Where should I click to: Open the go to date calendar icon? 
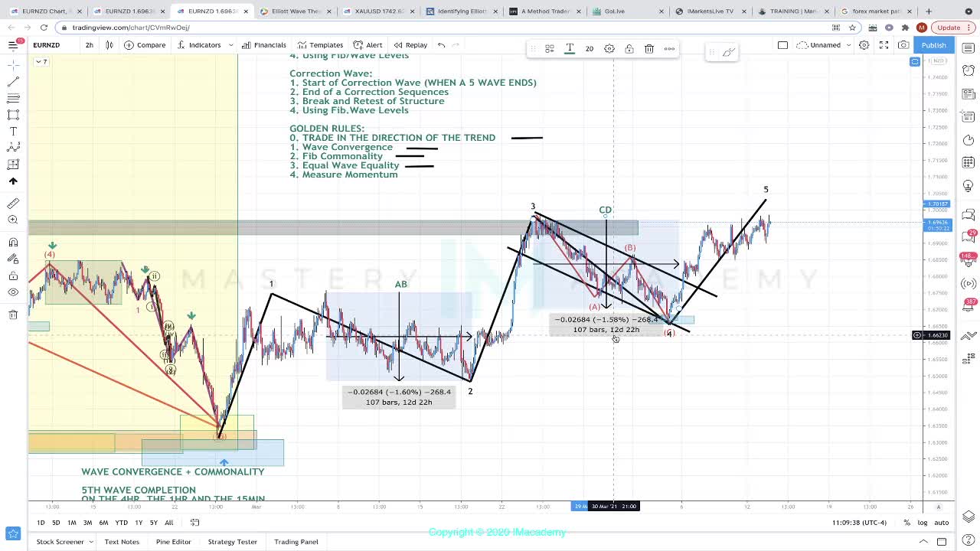[194, 523]
